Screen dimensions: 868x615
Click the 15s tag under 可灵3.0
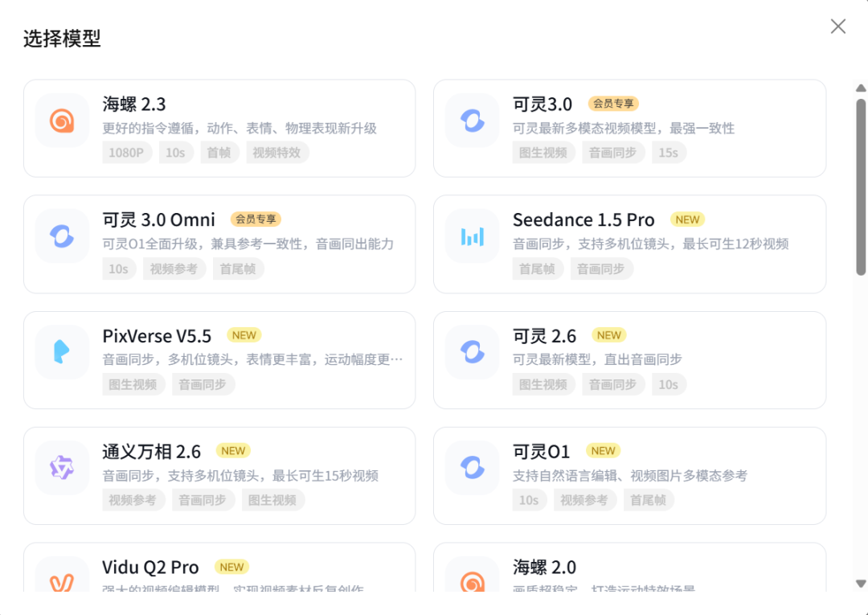pos(669,152)
